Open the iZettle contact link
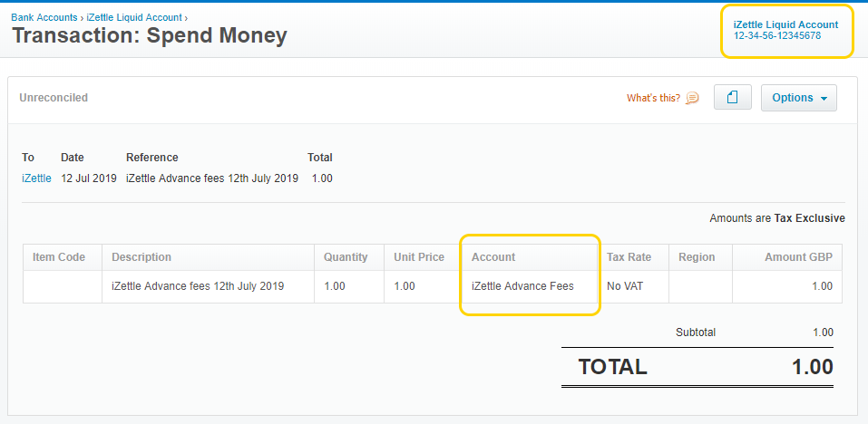 coord(36,178)
